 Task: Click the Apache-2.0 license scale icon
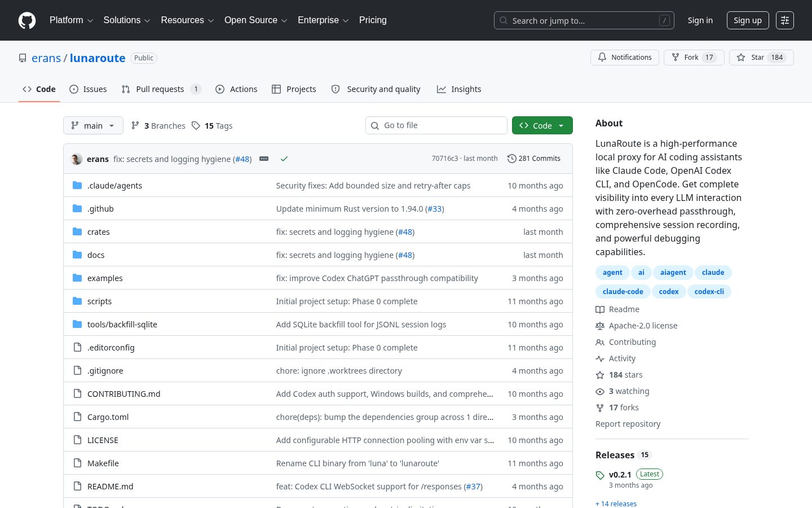click(x=600, y=326)
